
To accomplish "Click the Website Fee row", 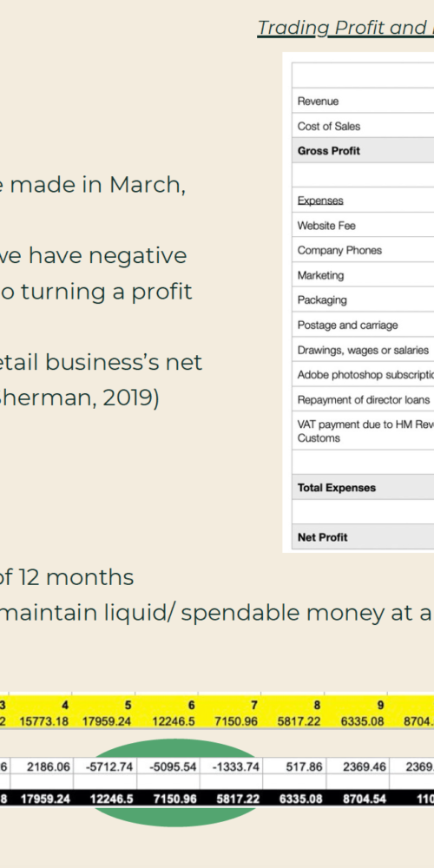I will [x=363, y=226].
